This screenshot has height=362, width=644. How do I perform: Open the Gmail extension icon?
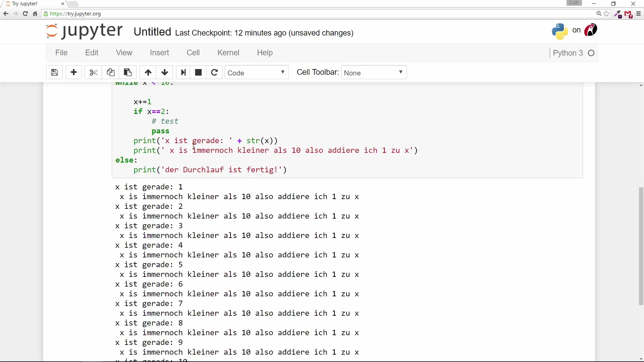(629, 14)
